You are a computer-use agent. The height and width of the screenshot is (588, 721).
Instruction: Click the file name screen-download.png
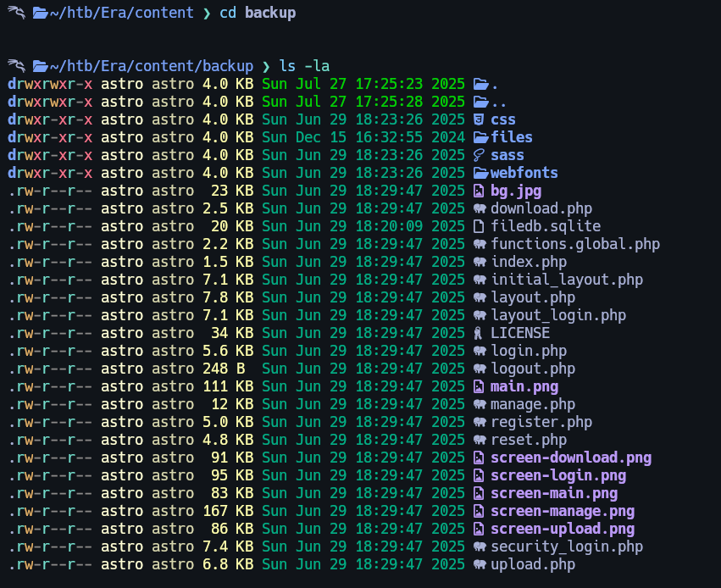(x=571, y=458)
